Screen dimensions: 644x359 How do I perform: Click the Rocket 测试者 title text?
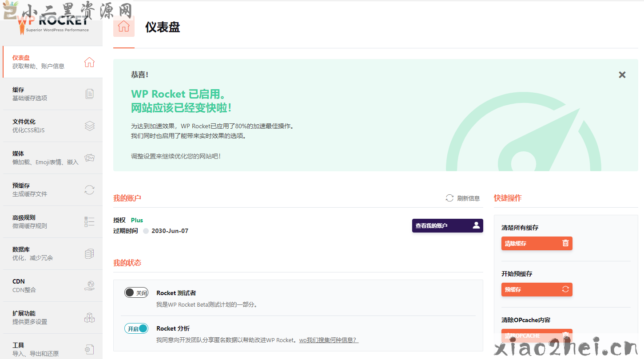point(176,293)
